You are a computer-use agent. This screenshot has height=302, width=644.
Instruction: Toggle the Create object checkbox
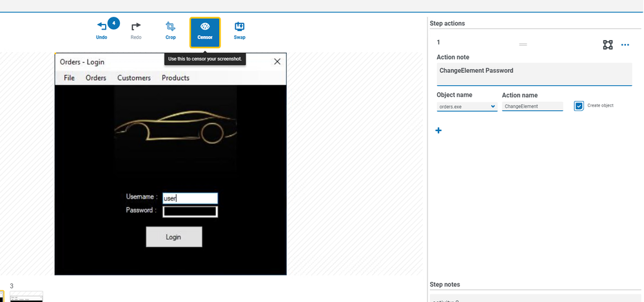579,106
